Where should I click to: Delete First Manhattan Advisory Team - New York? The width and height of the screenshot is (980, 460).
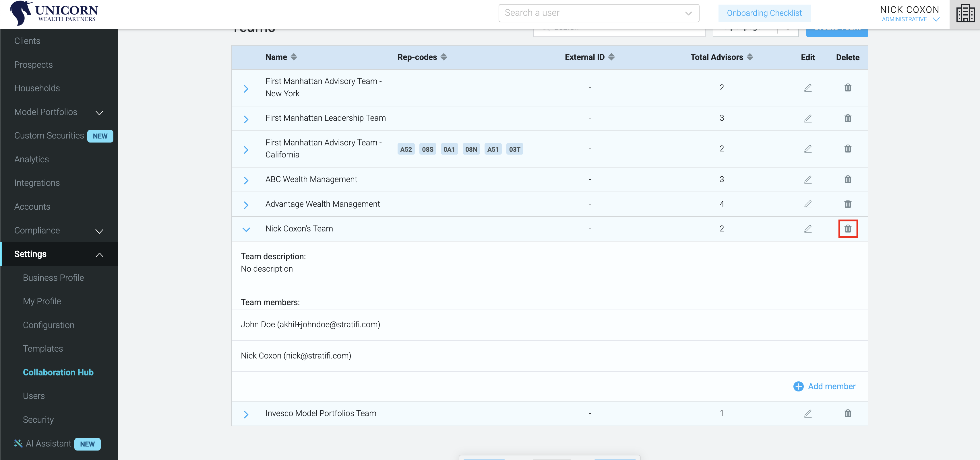848,87
